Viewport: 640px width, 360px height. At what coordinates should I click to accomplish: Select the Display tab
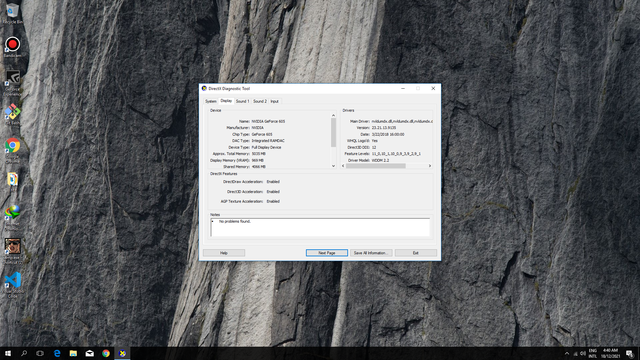pos(226,101)
